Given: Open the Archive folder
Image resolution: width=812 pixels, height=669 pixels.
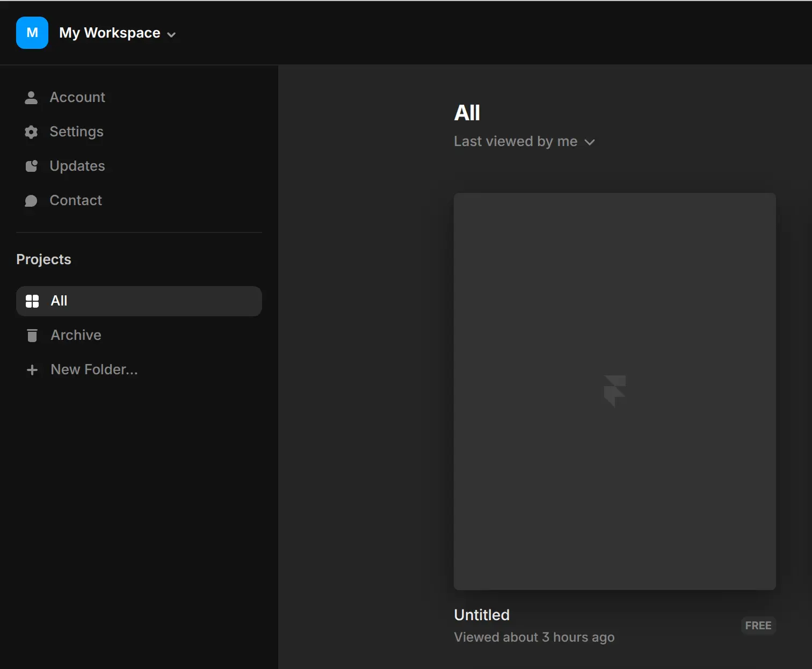Looking at the screenshot, I should (76, 335).
